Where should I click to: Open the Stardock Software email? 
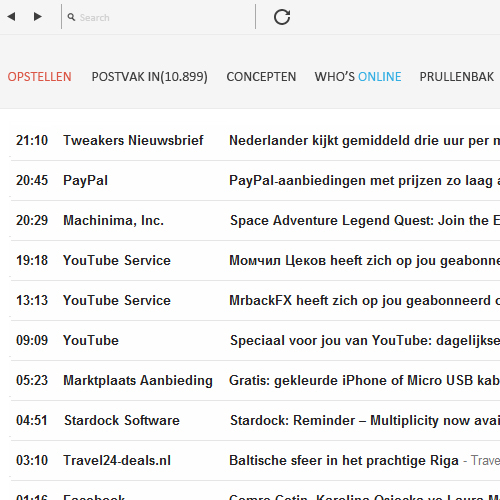click(255, 420)
